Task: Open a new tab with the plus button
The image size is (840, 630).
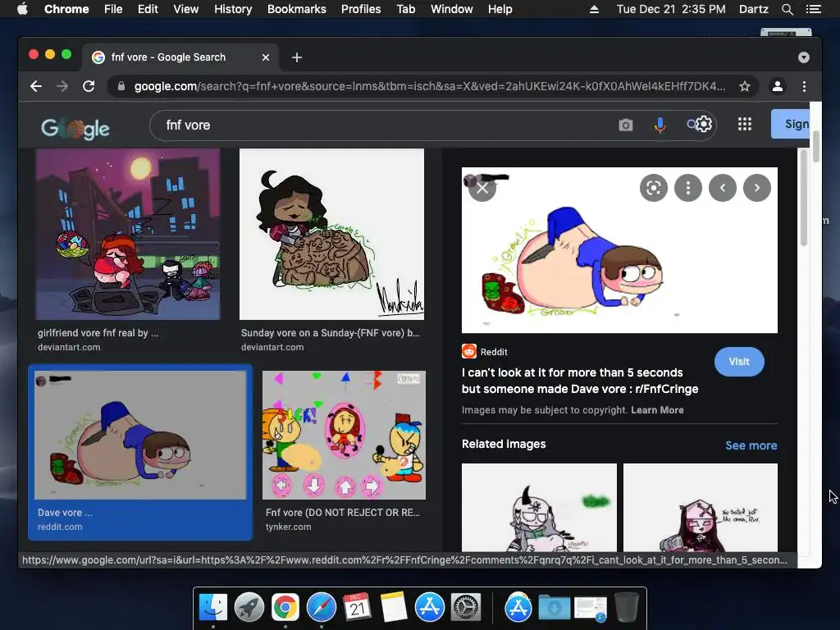Action: point(297,57)
